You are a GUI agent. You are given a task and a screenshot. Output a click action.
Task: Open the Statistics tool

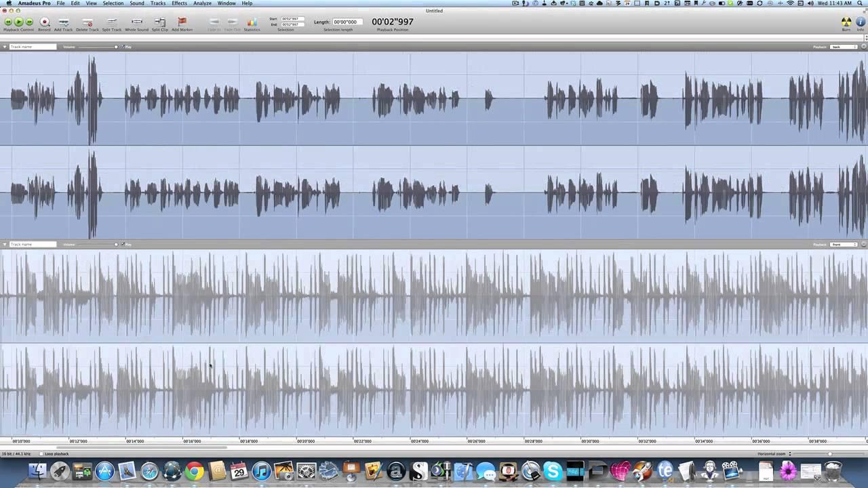pos(252,22)
